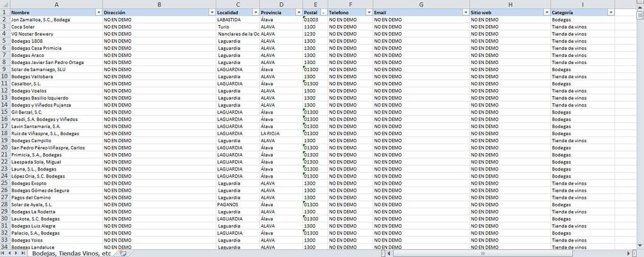The width and height of the screenshot is (644, 257).
Task: Select column I header
Action: point(582,4)
